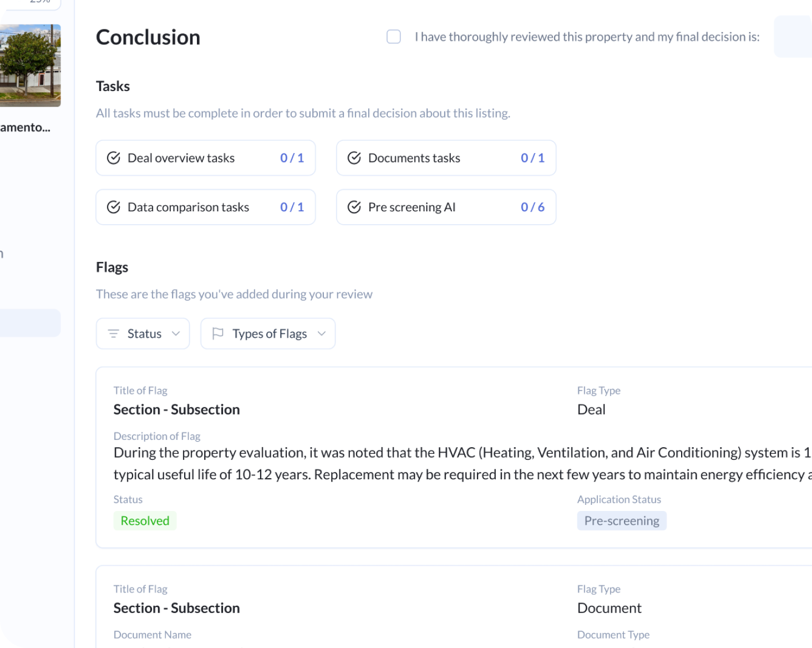This screenshot has width=812, height=648.
Task: Click the flag icon in Types of Flags
Action: click(x=218, y=333)
